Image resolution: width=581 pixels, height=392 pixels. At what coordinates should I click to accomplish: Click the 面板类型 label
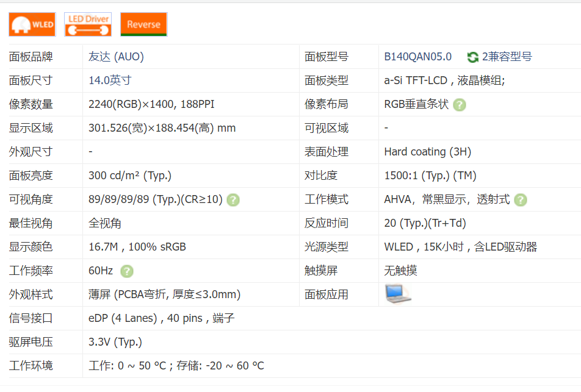327,80
